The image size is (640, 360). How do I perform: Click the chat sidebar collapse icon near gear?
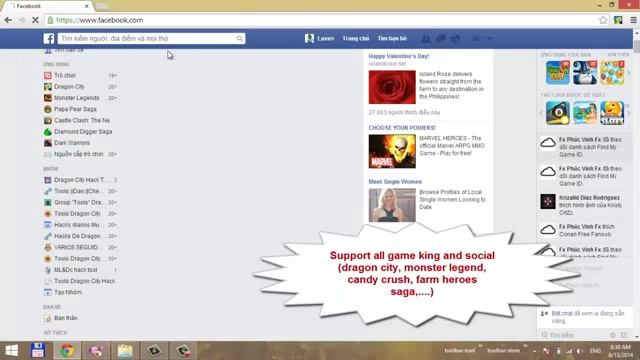click(x=624, y=335)
